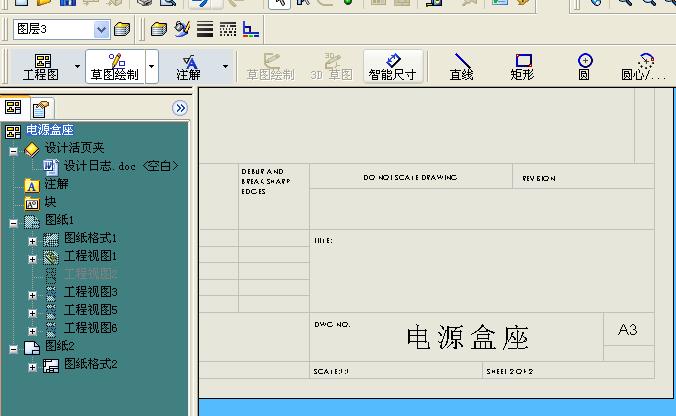Click the line format layer properties icon
Screen dimensions: 676x416
click(159, 29)
